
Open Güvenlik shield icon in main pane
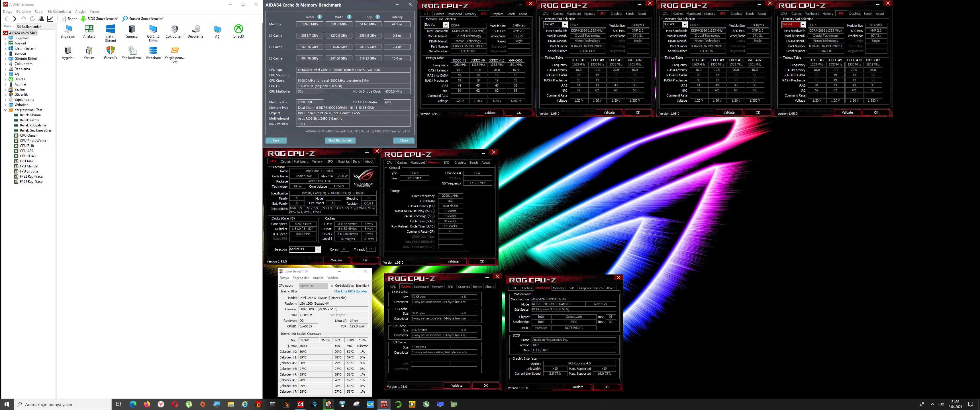[110, 53]
